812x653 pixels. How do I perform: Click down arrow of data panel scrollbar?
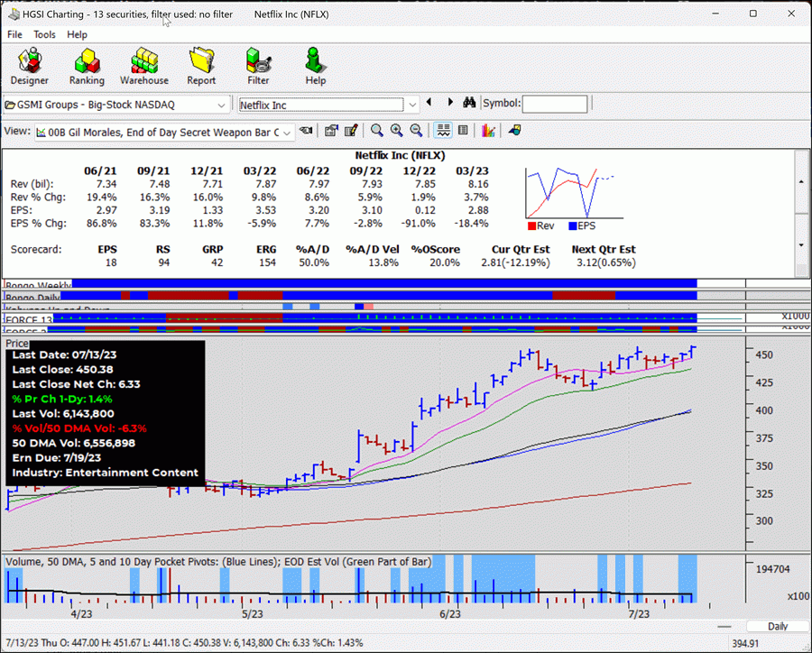pyautogui.click(x=801, y=245)
